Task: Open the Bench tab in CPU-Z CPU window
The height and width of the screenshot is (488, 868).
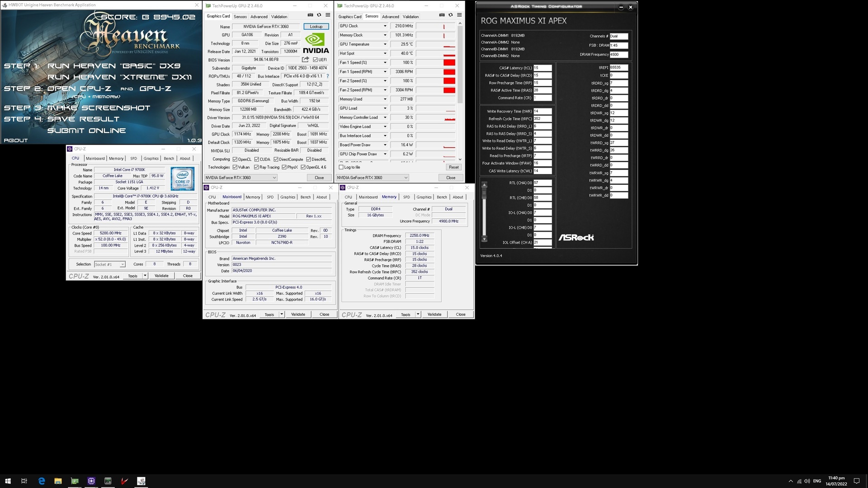Action: pyautogui.click(x=169, y=159)
